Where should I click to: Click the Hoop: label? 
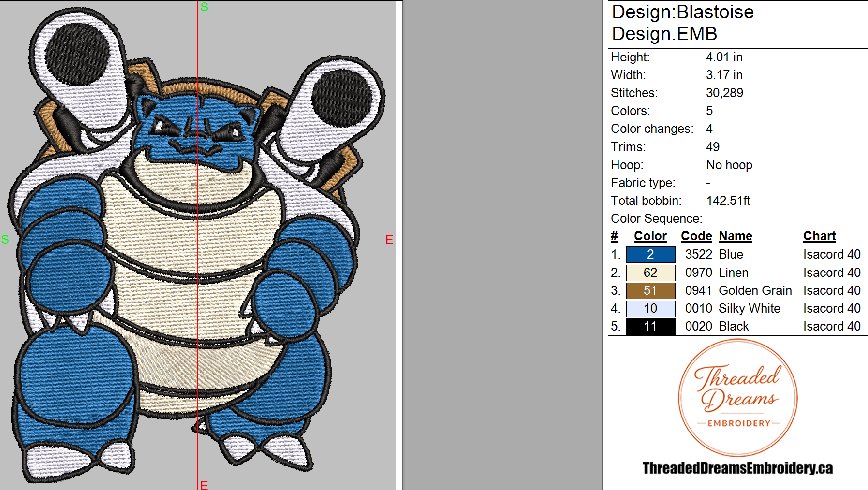click(627, 165)
